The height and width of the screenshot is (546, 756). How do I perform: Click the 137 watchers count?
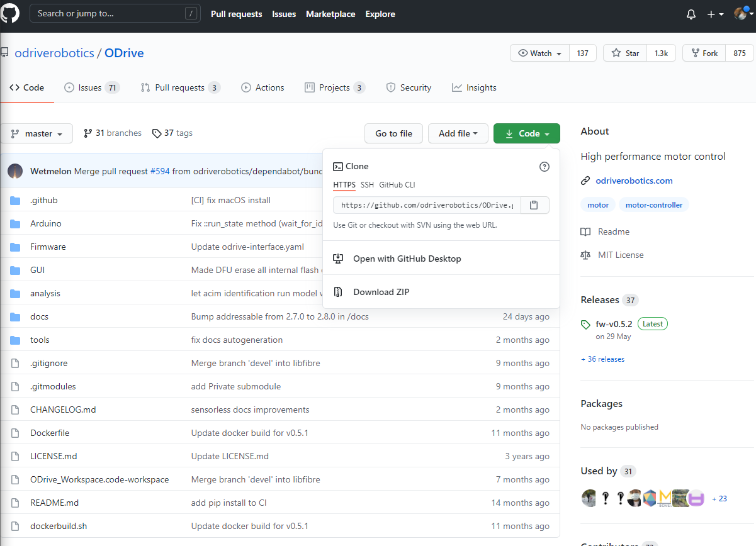582,53
